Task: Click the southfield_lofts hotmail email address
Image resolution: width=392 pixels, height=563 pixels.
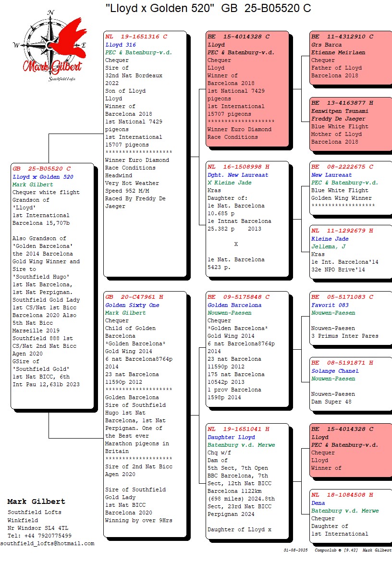Action: [47, 543]
